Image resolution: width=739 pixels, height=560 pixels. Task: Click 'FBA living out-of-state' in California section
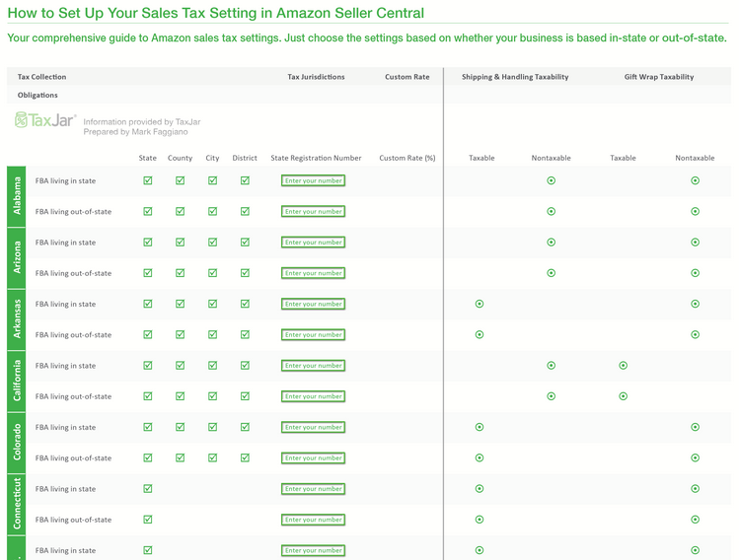click(x=74, y=396)
